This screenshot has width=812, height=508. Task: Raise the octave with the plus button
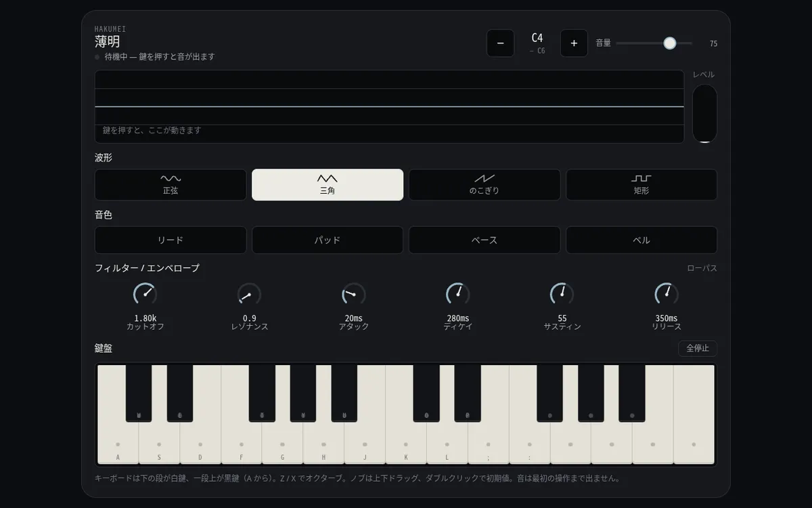pos(574,43)
